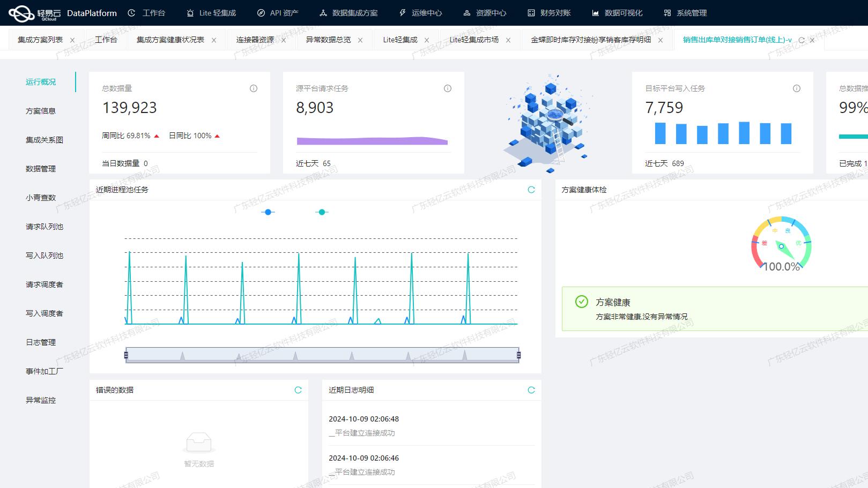Viewport: 868px width, 488px height.
Task: Click the info icon on 目标平台写入任务 card
Action: [x=796, y=88]
